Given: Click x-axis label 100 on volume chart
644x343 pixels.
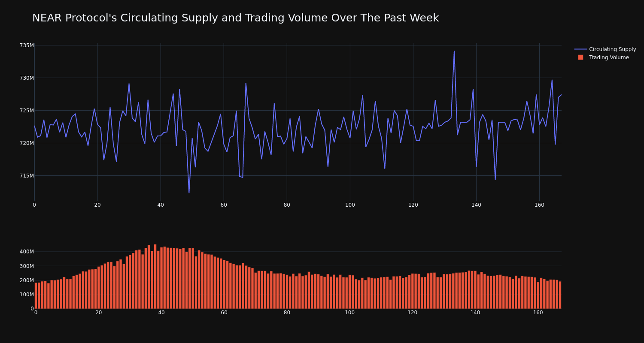Looking at the screenshot, I should [x=350, y=313].
